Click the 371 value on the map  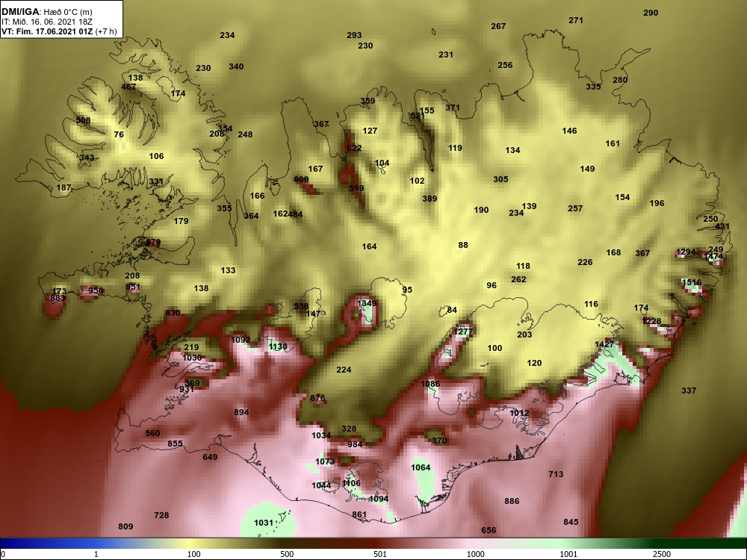[453, 108]
